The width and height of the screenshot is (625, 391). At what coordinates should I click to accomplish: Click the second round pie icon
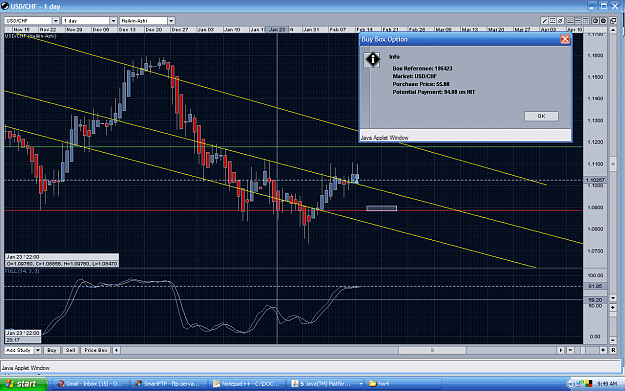(x=603, y=21)
